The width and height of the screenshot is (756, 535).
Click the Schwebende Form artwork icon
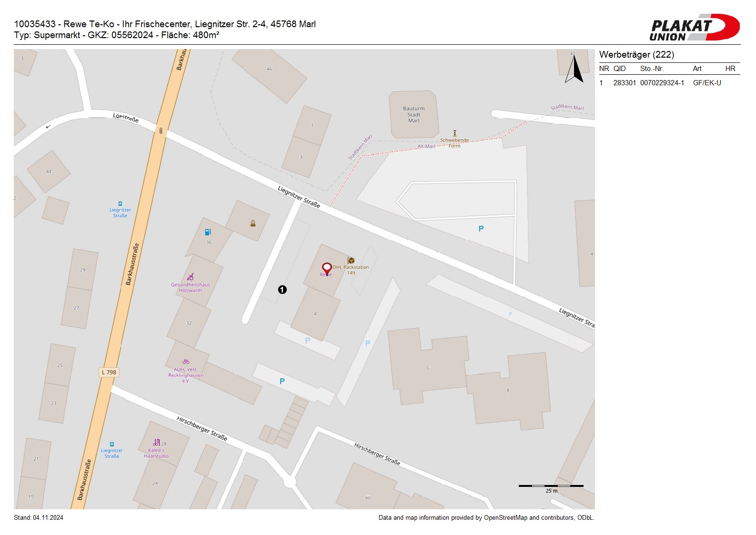click(x=454, y=133)
